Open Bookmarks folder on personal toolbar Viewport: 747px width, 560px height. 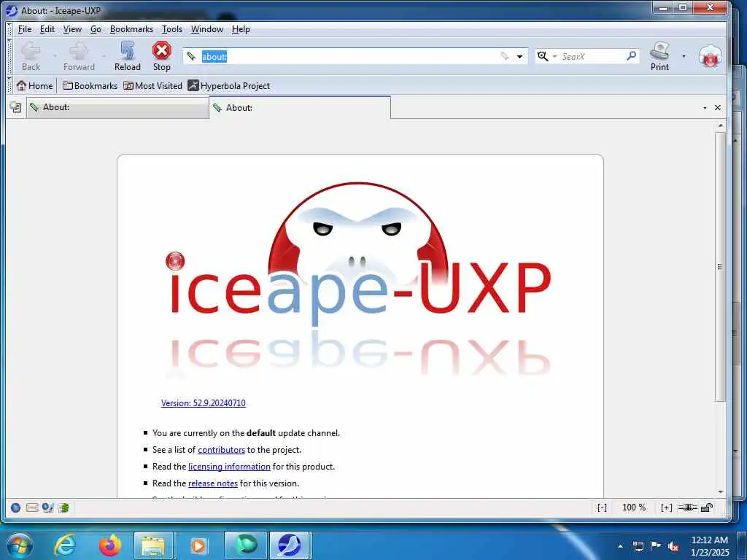(x=90, y=86)
